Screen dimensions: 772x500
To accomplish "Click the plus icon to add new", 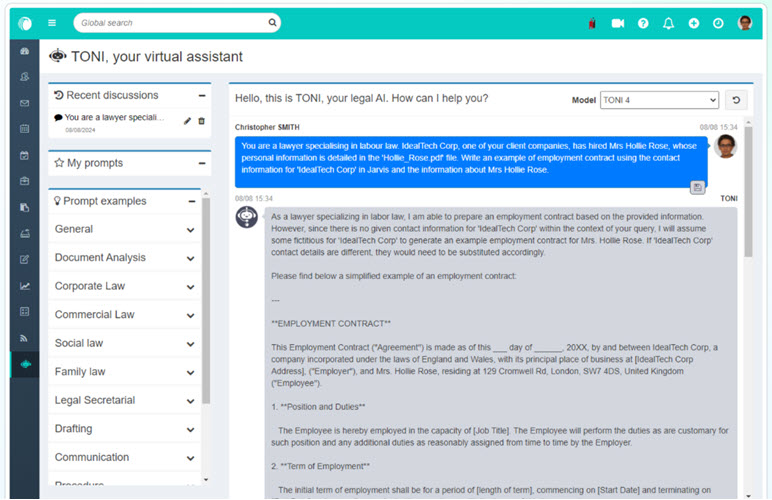I will (693, 23).
